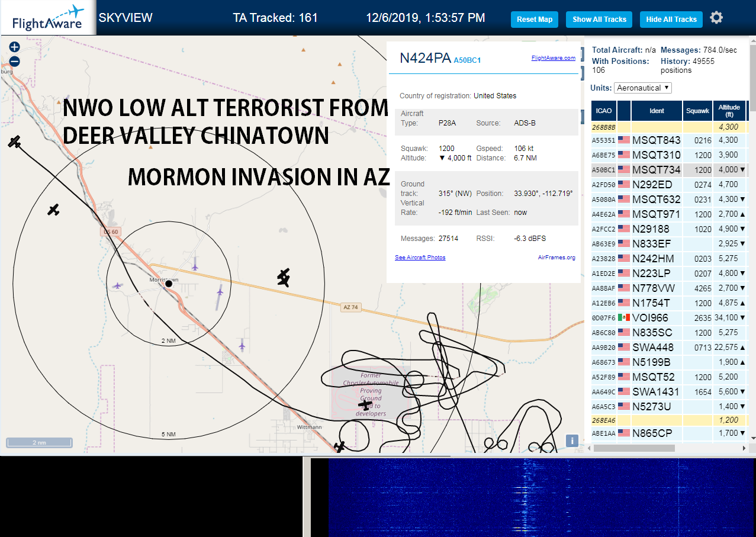
Task: Open the Units Aeronautical dropdown
Action: coord(643,88)
